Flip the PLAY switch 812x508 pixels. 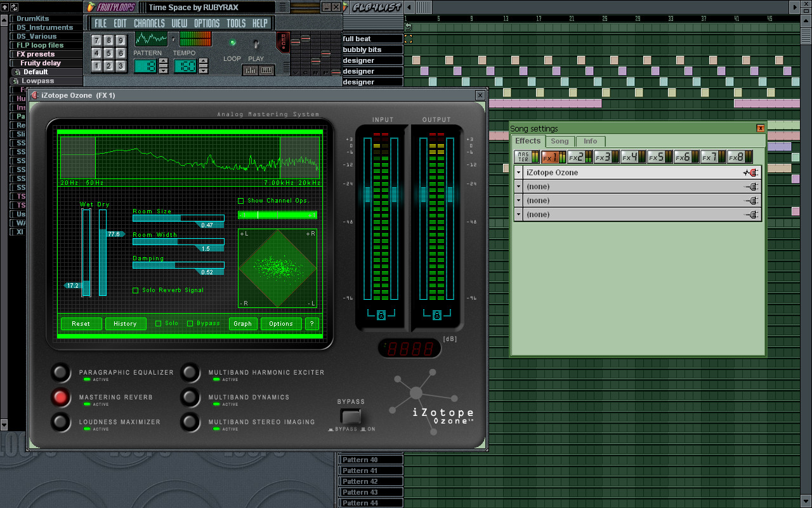coord(256,44)
